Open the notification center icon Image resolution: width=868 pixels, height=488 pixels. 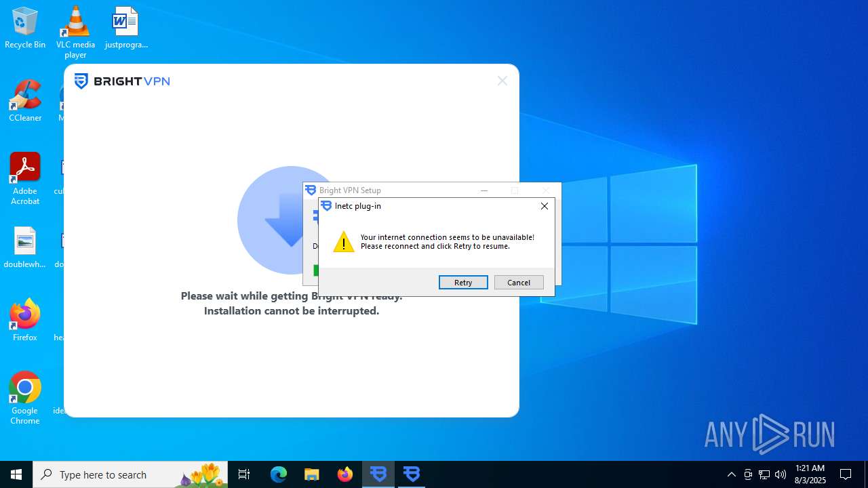846,474
